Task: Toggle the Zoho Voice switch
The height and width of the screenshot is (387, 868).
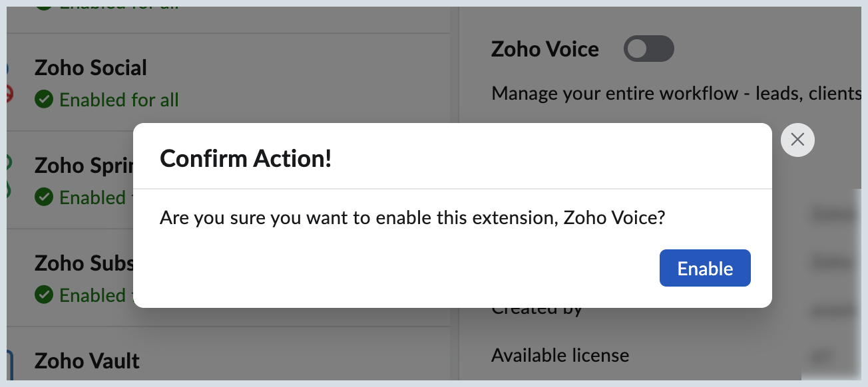Action: tap(648, 49)
